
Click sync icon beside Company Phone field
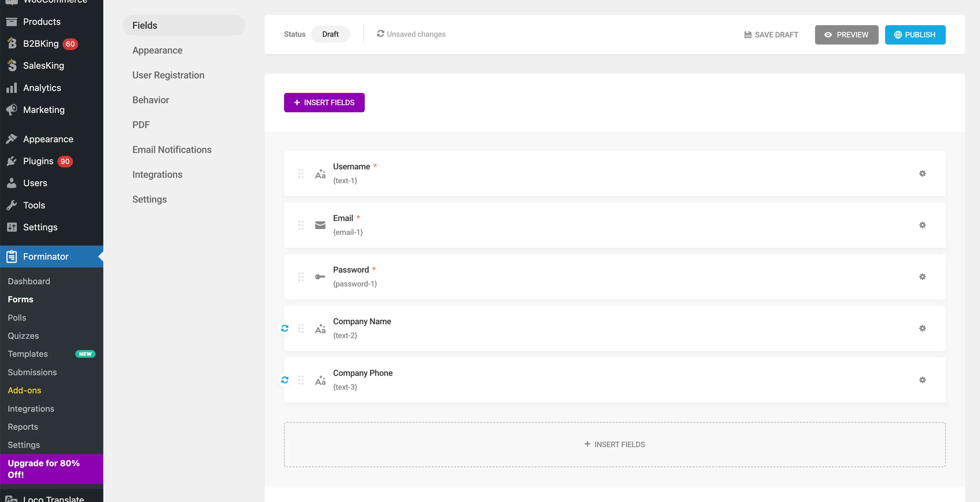(x=285, y=380)
